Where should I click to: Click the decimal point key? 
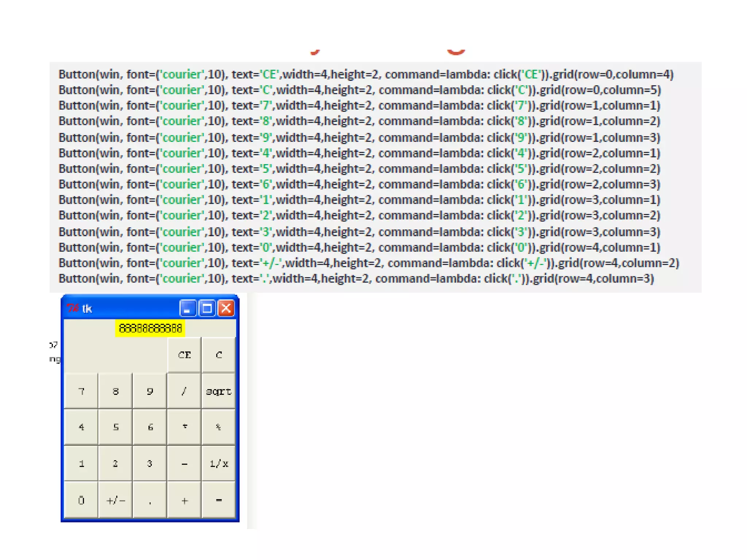click(150, 500)
